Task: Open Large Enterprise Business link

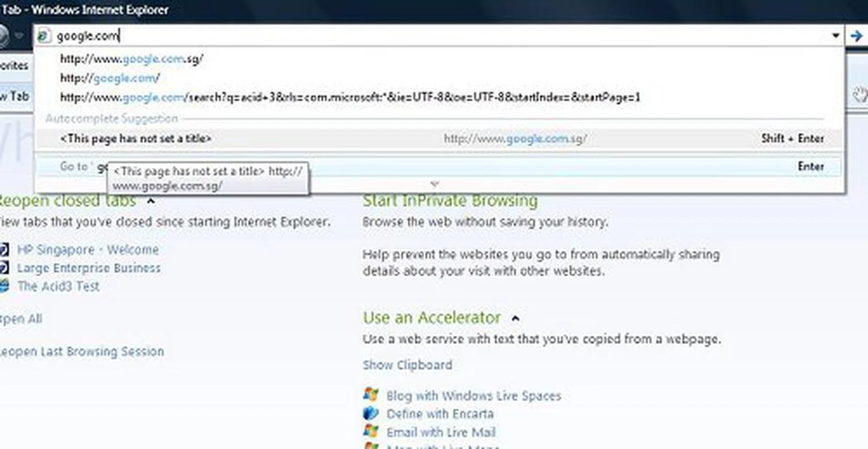Action: 89,268
